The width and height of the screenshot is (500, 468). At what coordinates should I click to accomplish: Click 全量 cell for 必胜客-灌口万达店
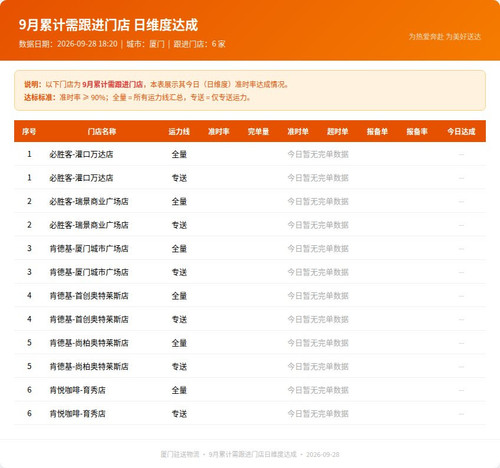click(179, 154)
